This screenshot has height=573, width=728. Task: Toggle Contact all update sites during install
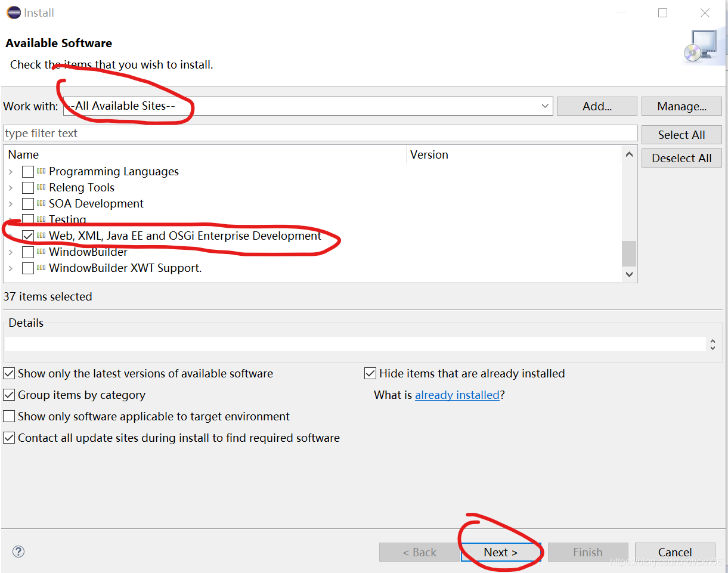9,438
